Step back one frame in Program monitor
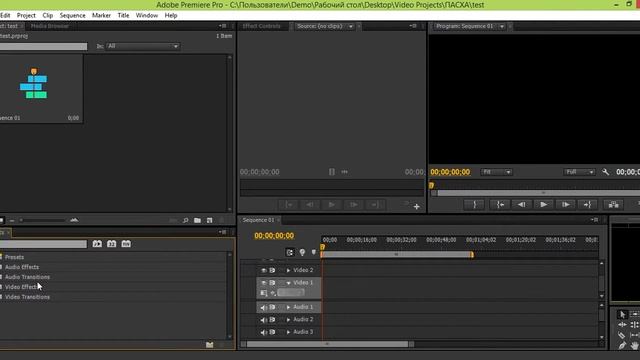Viewport: 640px width, 360px height. pyautogui.click(x=522, y=204)
